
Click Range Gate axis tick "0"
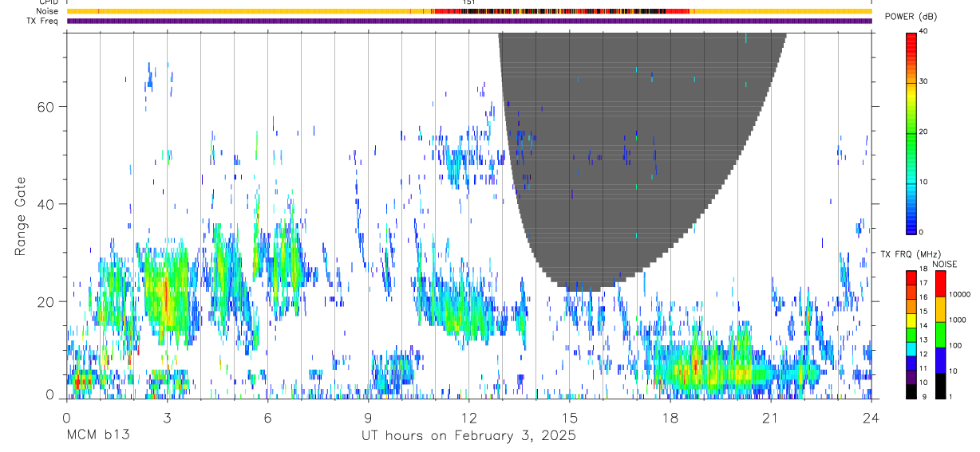(x=51, y=394)
